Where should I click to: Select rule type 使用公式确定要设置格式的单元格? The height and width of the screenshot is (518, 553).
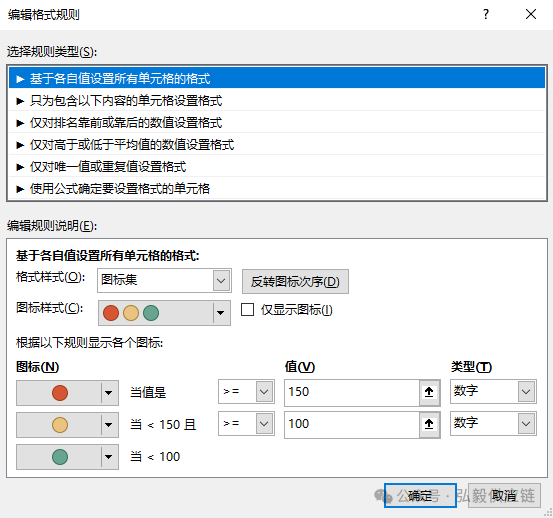tap(277, 189)
